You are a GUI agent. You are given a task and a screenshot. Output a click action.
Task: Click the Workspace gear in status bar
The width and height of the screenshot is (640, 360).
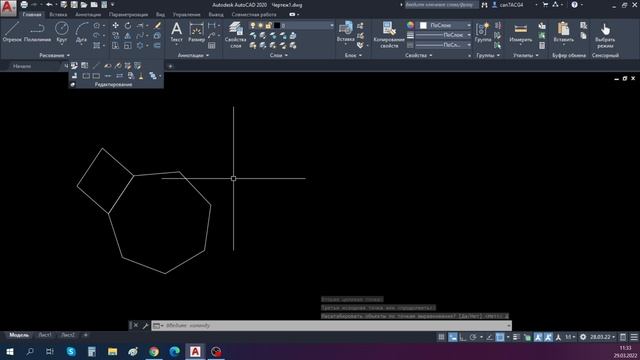[583, 337]
